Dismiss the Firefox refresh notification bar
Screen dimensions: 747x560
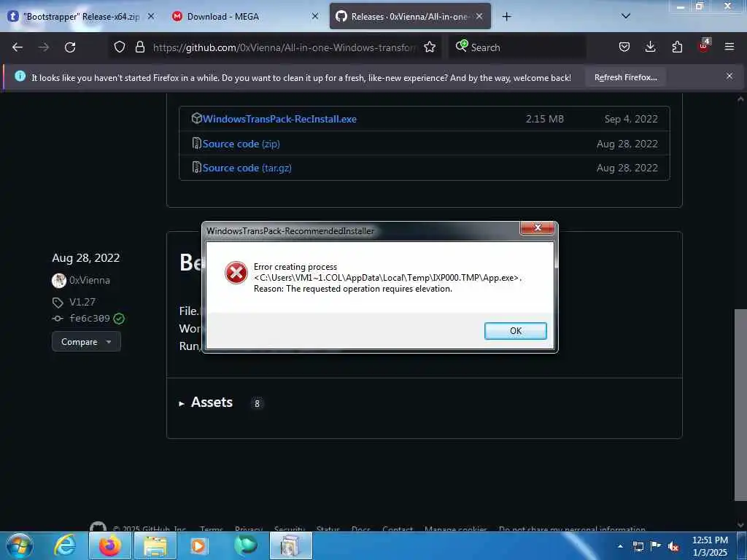click(x=729, y=76)
